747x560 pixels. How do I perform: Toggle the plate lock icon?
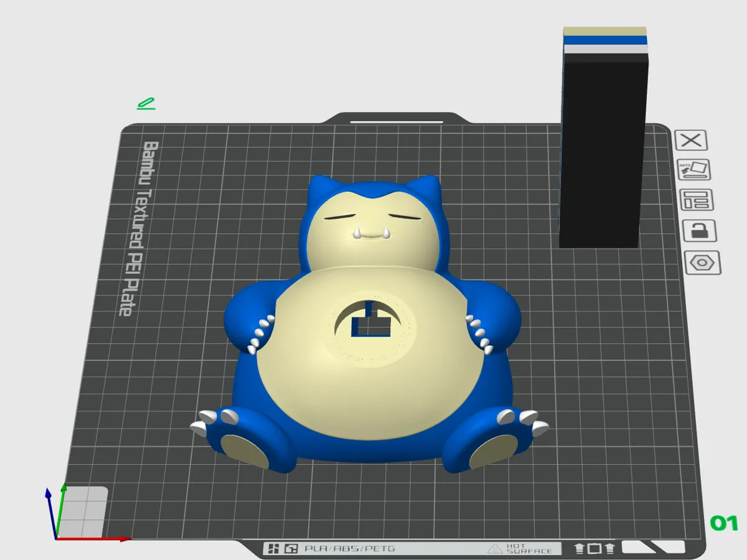tap(700, 231)
